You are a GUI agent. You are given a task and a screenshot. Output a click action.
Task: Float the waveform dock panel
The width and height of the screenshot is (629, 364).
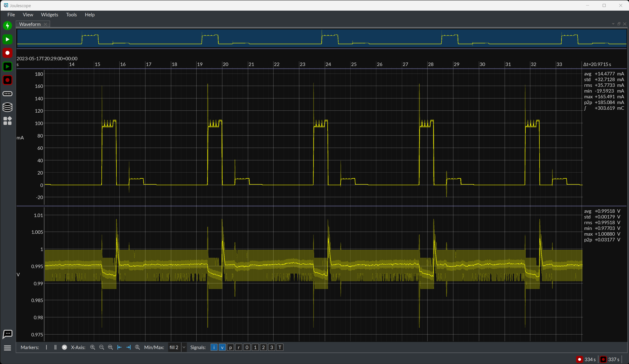[619, 24]
